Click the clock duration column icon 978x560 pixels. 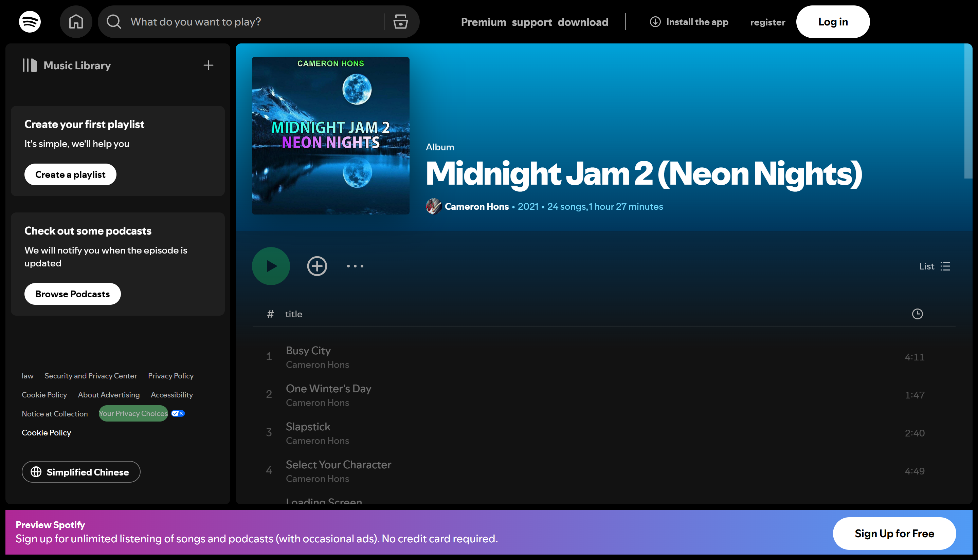(x=917, y=314)
